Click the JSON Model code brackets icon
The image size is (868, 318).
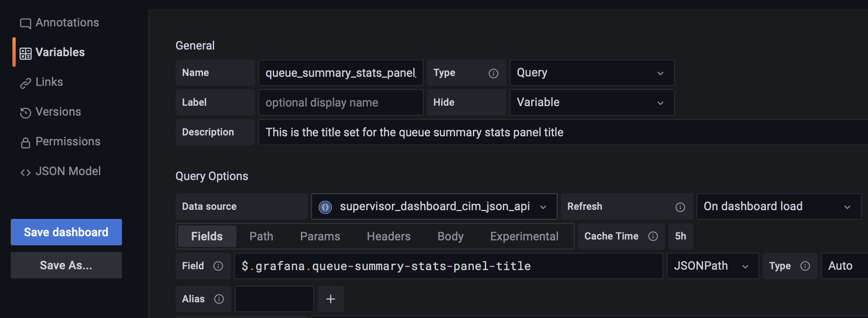point(26,172)
